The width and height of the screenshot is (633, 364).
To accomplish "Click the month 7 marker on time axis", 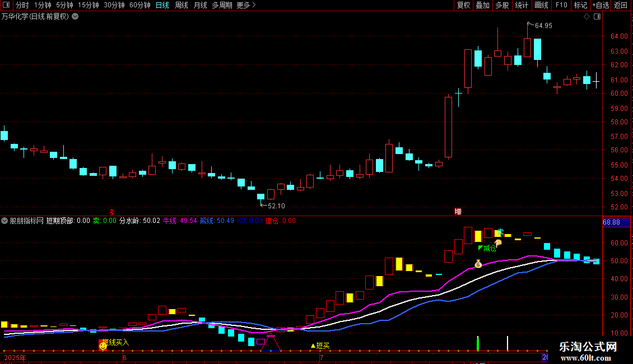I will coord(322,357).
